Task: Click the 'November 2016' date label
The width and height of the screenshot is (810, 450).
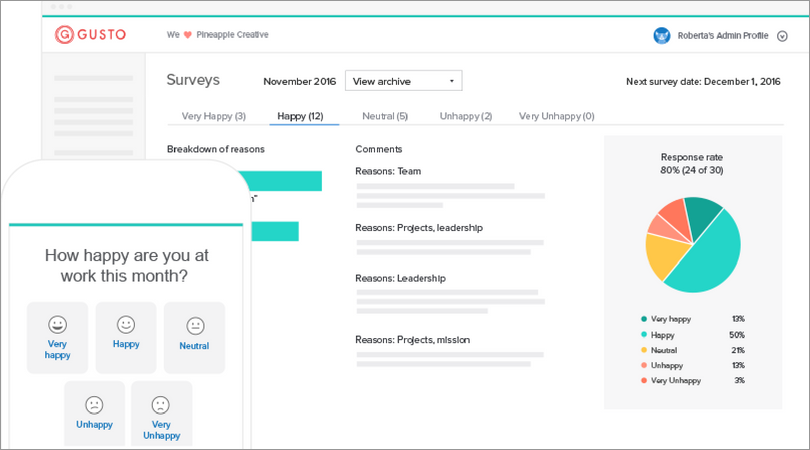Action: pos(300,82)
